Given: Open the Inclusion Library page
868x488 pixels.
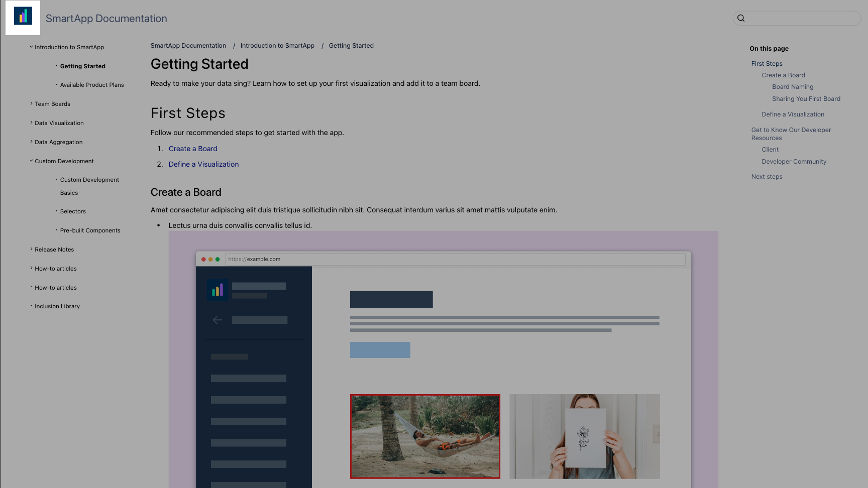Looking at the screenshot, I should click(x=57, y=306).
